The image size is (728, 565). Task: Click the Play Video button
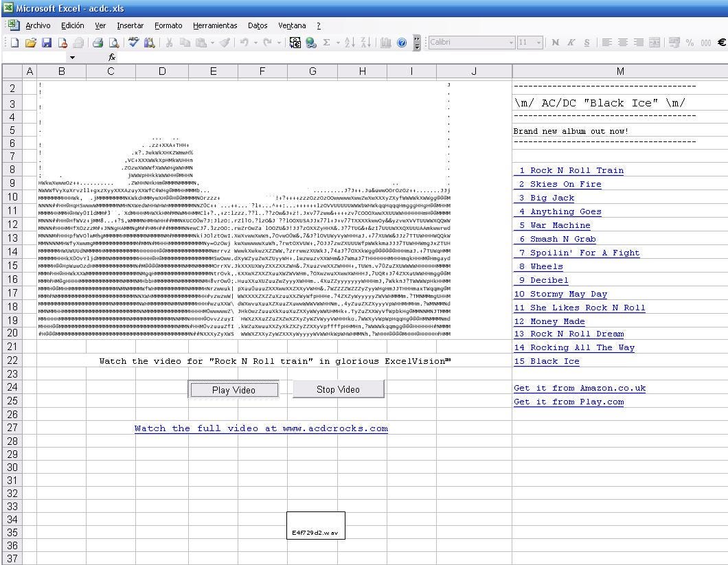[234, 390]
